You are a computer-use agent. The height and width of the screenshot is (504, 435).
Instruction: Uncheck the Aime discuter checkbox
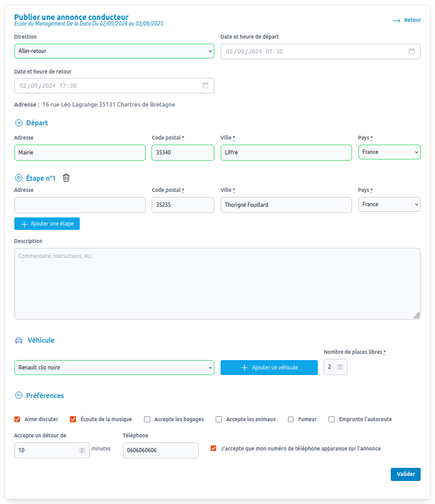(17, 419)
